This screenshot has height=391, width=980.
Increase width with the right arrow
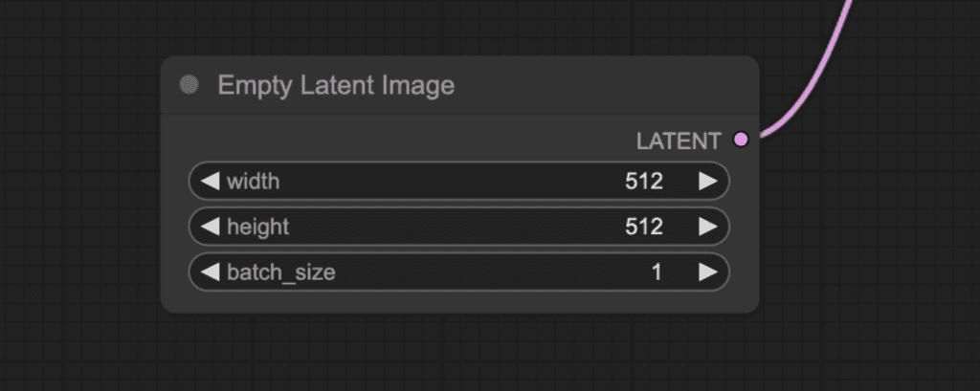click(x=707, y=181)
